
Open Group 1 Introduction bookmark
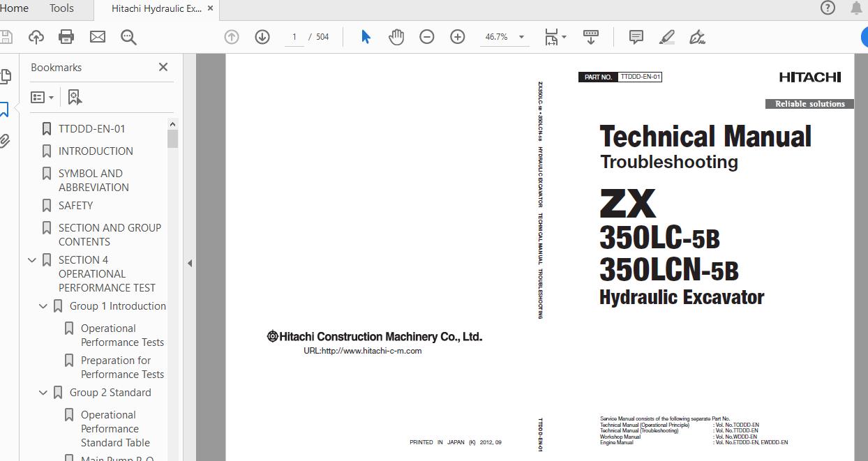coord(118,306)
